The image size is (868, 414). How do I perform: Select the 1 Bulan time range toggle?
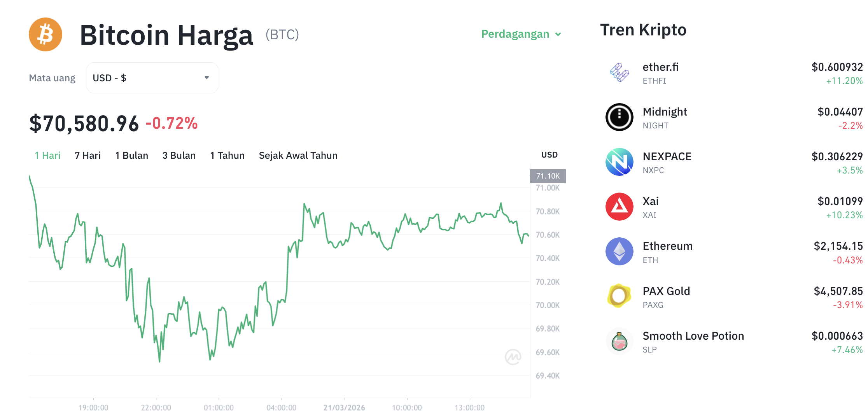131,155
